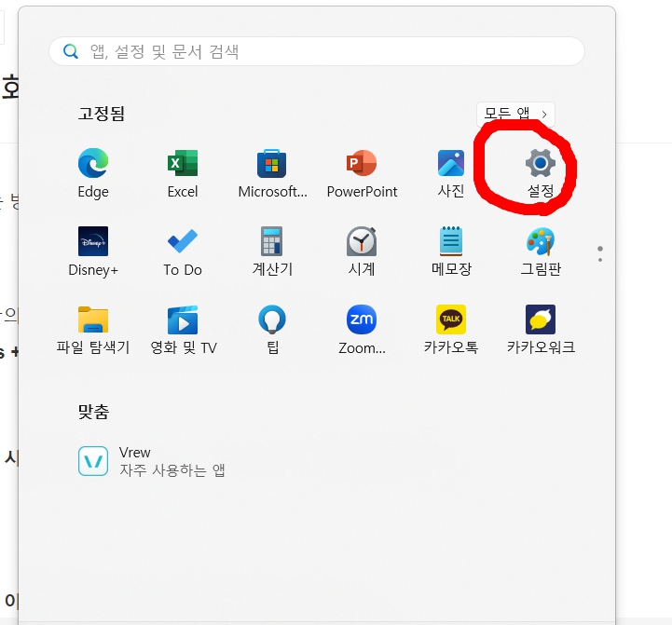Open the Edge browser app

(93, 173)
